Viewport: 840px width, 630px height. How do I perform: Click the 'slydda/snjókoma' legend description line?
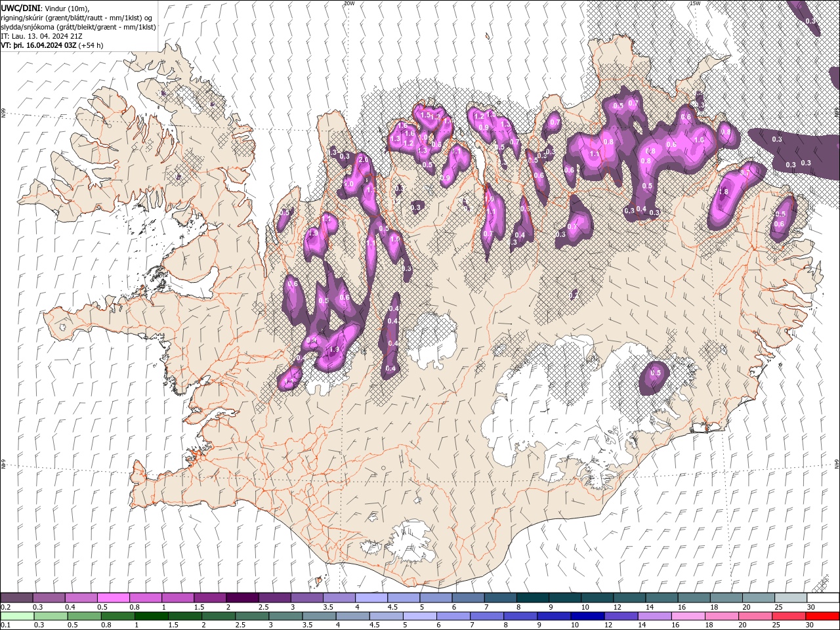[x=78, y=27]
